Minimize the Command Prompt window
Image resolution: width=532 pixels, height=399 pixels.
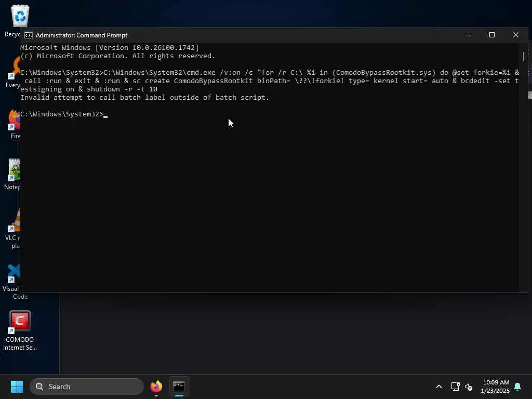469,35
